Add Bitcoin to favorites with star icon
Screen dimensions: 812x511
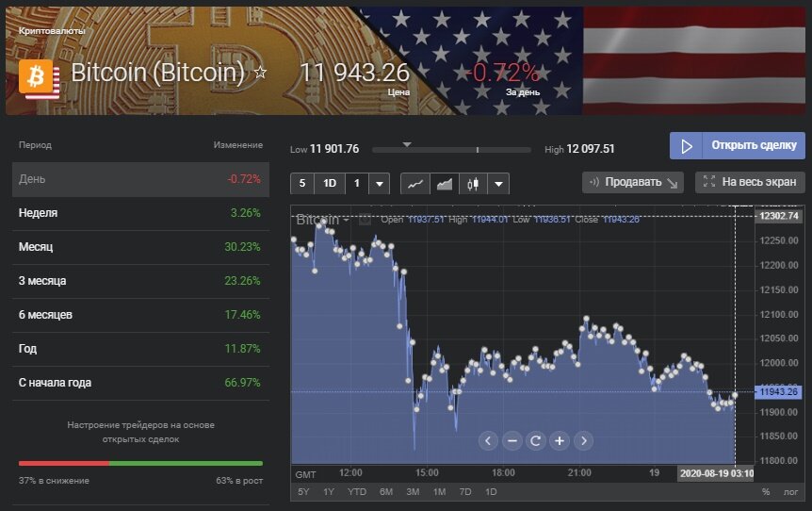pos(261,73)
